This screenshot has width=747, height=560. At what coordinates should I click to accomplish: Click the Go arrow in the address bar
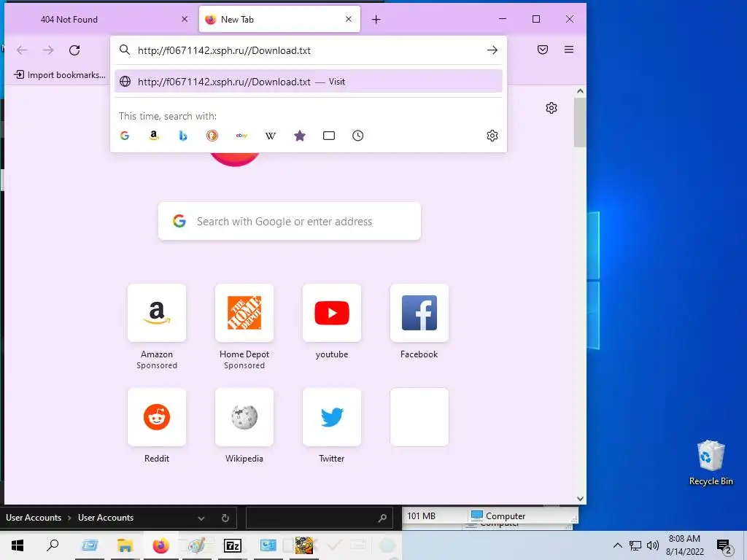(x=492, y=50)
